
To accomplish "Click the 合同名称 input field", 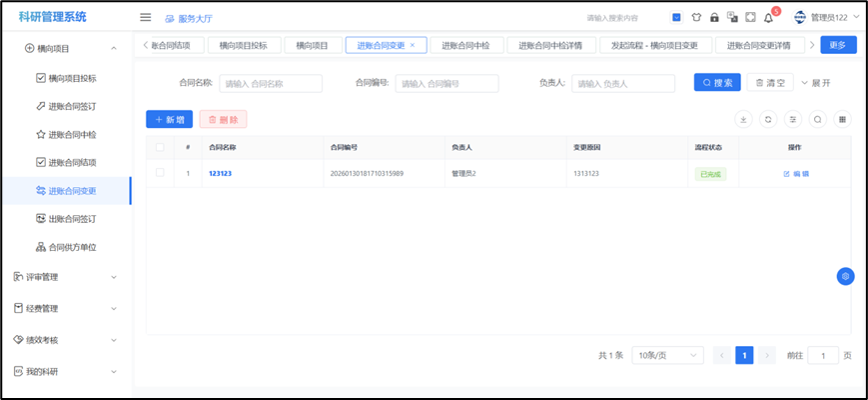I will point(271,83).
